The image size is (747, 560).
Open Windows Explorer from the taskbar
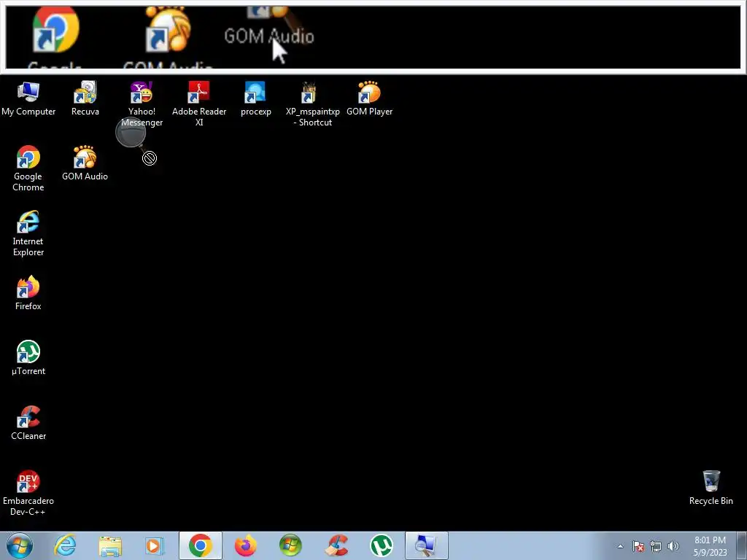[110, 545]
